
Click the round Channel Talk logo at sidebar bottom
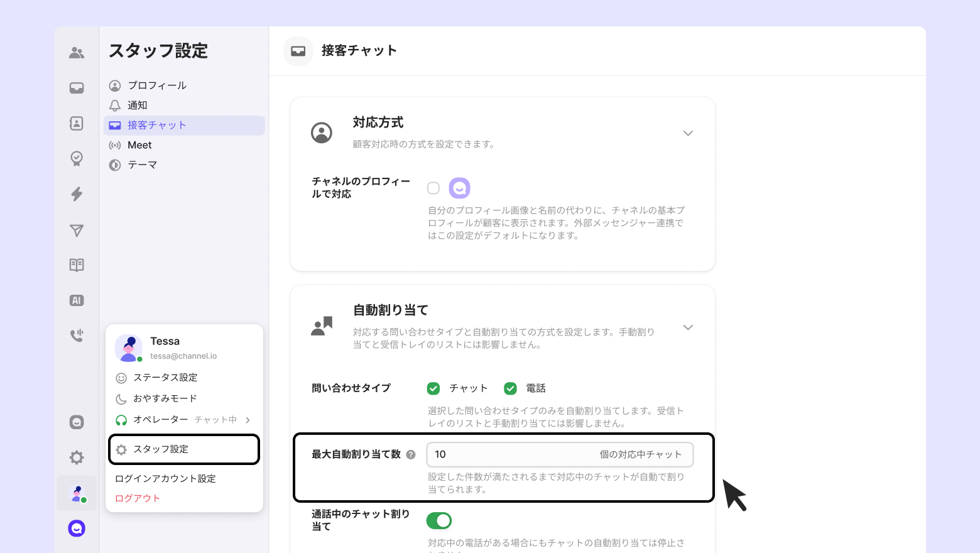pos(77,528)
